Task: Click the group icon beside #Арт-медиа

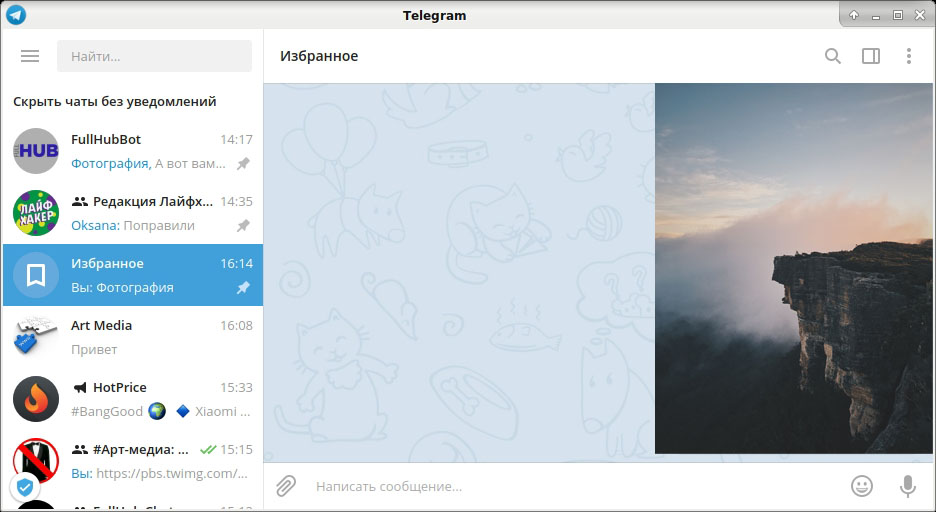Action: pyautogui.click(x=80, y=449)
